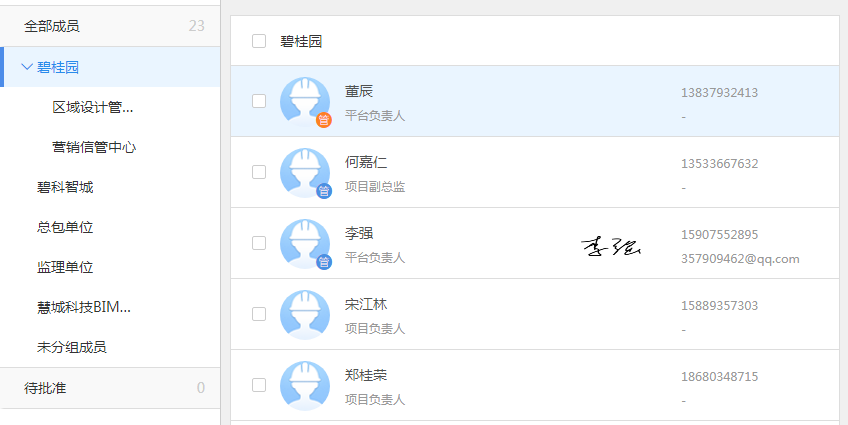The height and width of the screenshot is (425, 848).
Task: Click blue admin badge on 李强's avatar
Action: point(324,262)
